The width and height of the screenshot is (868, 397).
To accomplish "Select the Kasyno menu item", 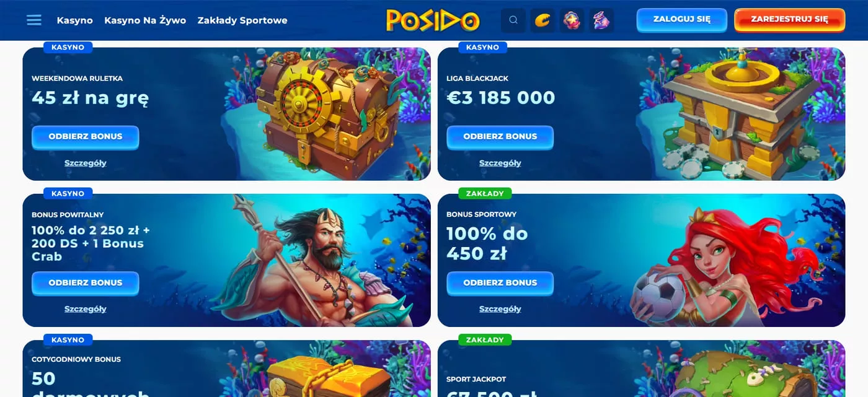I will 74,20.
